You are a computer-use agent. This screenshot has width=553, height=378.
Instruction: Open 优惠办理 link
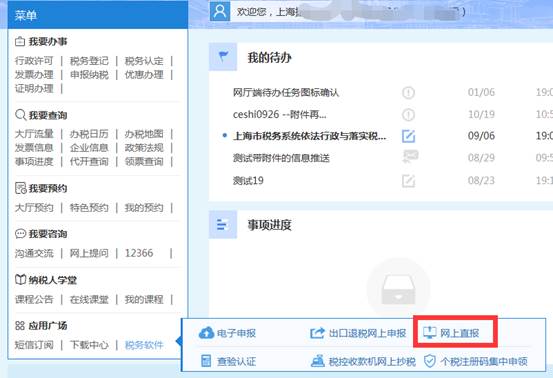click(x=144, y=75)
